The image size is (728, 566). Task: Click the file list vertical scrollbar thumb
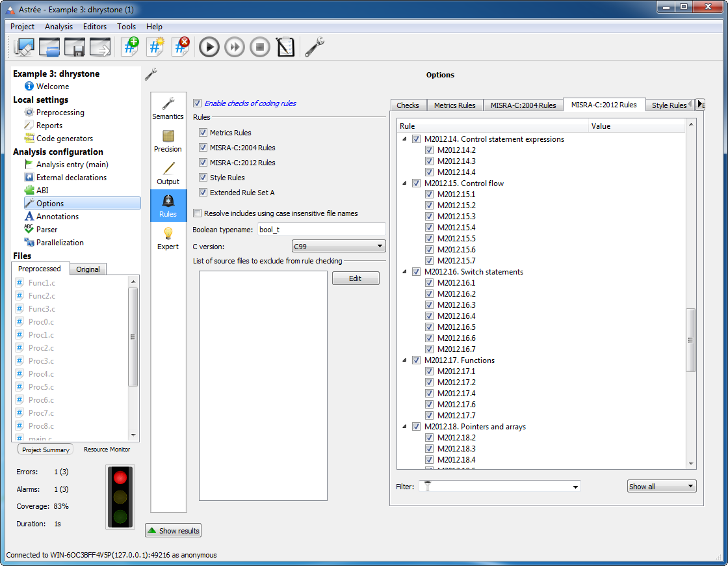(133, 337)
